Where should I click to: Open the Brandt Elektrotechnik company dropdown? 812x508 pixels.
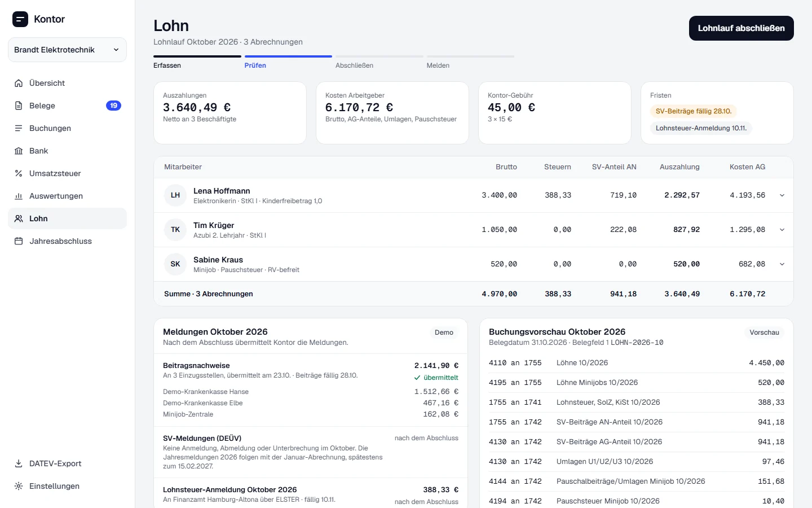67,50
